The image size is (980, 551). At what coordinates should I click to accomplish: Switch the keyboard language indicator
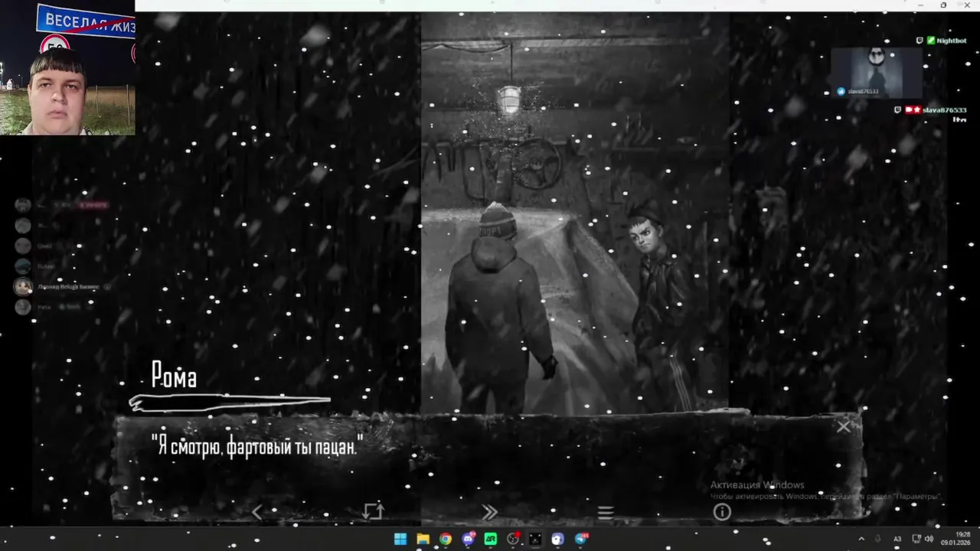pyautogui.click(x=897, y=539)
